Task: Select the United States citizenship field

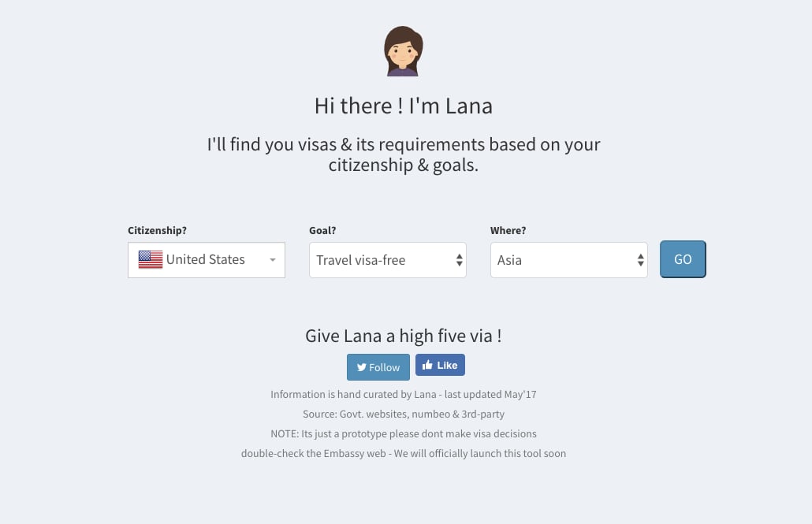Action: tap(207, 260)
